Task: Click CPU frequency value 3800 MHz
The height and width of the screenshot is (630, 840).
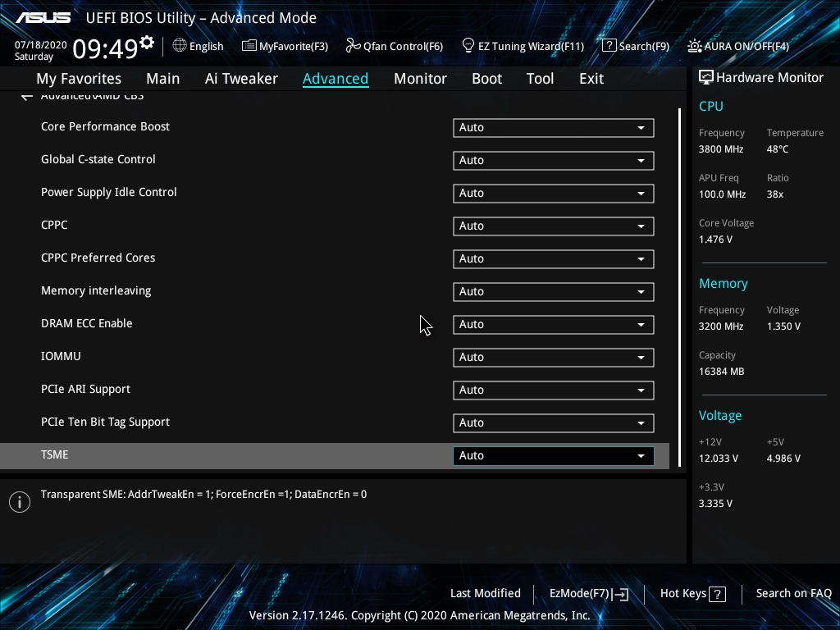Action: click(x=720, y=149)
